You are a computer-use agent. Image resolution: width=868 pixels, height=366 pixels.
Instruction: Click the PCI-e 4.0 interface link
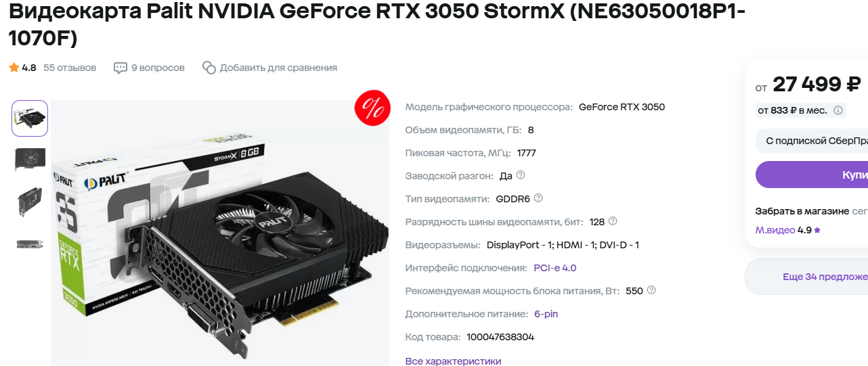pos(555,268)
